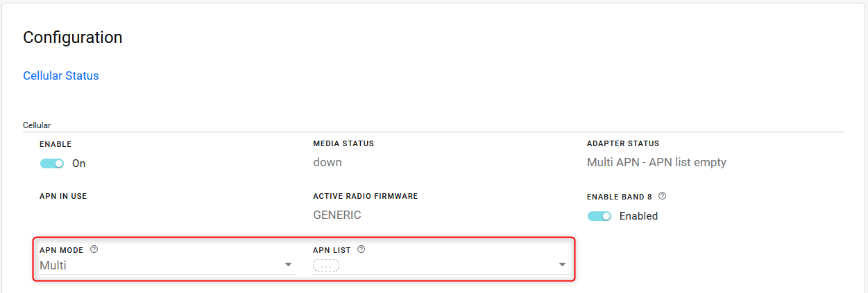
Task: Click the On label next to Enable
Action: 79,164
